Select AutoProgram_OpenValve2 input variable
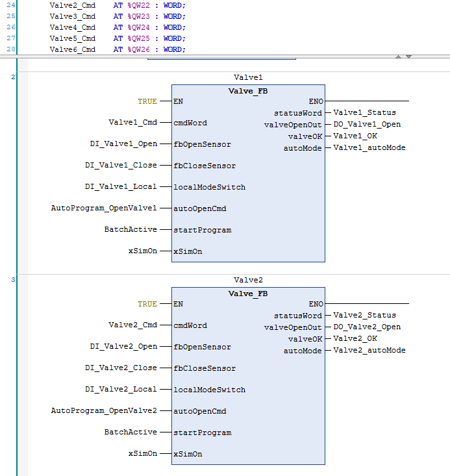This screenshot has width=450, height=476. (104, 410)
